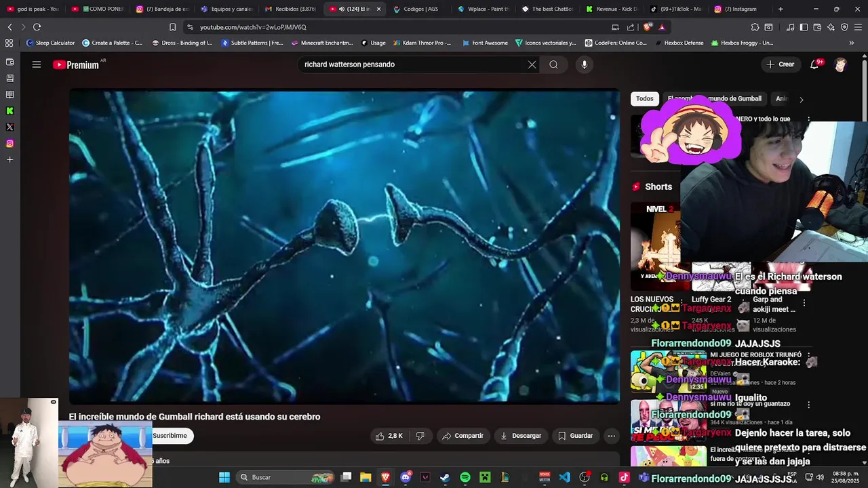The width and height of the screenshot is (868, 488).
Task: Clear the YouTube search query with the X
Action: [532, 64]
